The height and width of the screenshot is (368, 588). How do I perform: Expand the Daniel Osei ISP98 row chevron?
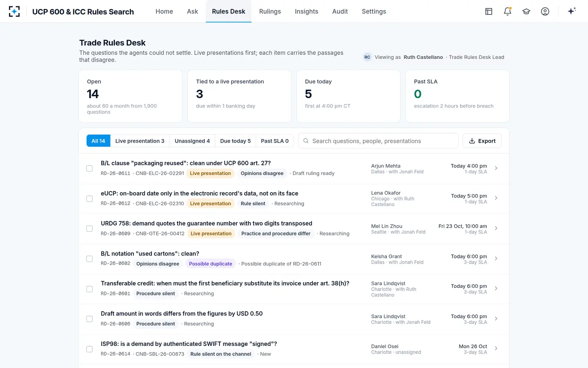click(496, 348)
